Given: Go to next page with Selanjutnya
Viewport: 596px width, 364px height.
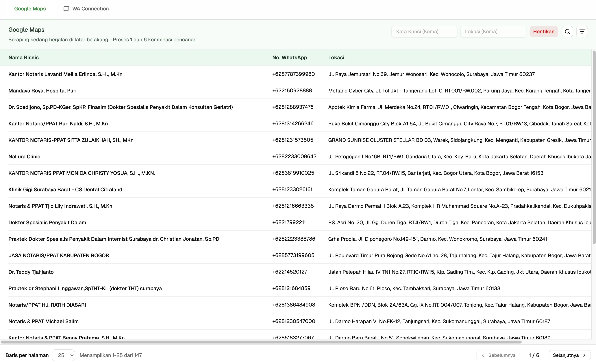Looking at the screenshot, I should (x=569, y=355).
